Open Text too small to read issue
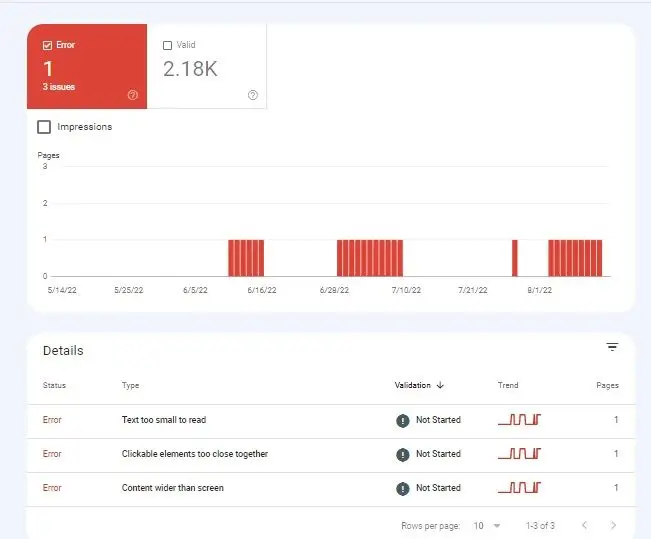 pos(164,420)
